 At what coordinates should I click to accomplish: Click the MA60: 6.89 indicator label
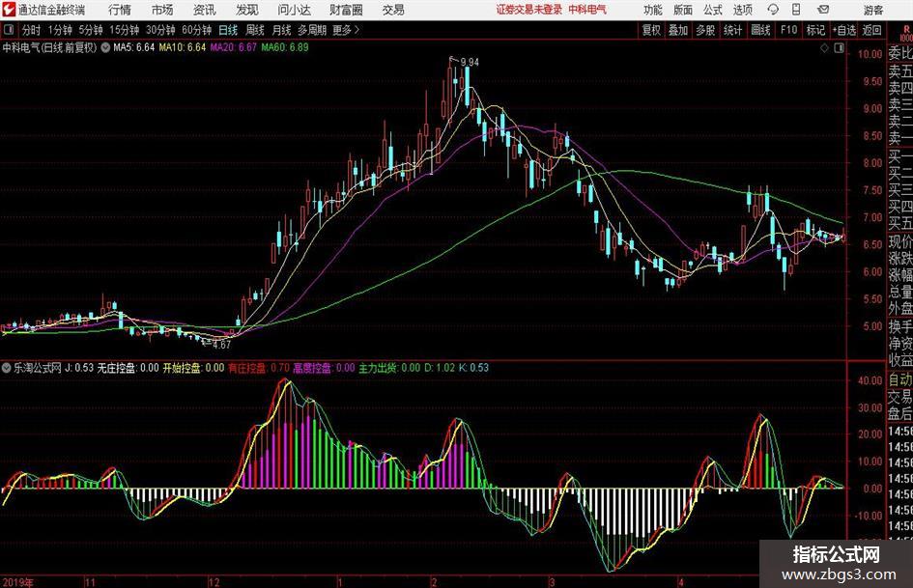[x=285, y=47]
